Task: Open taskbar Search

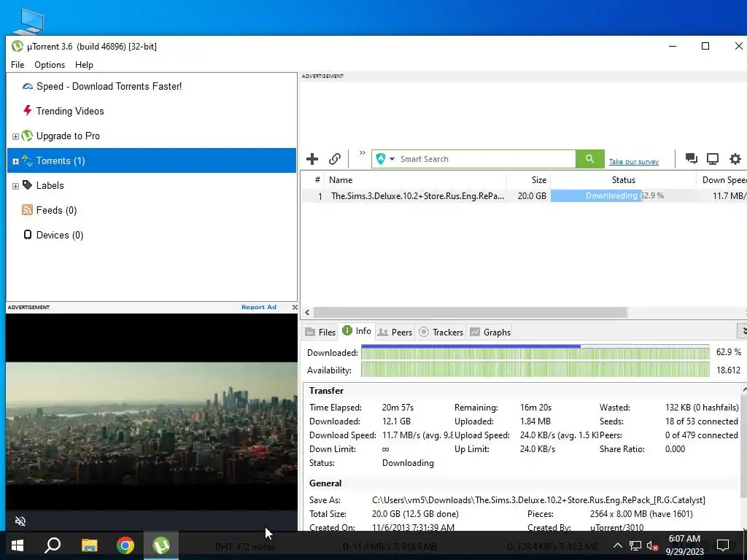Action: pyautogui.click(x=53, y=545)
